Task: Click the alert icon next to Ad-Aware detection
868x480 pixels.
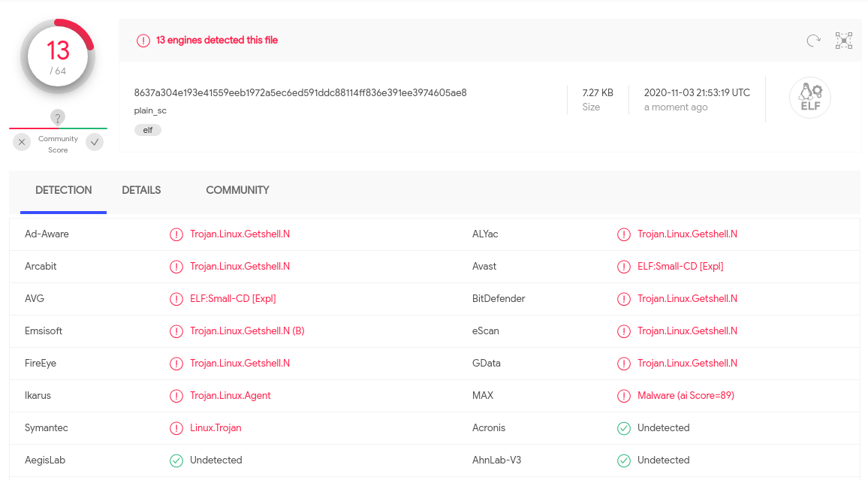Action: (176, 234)
